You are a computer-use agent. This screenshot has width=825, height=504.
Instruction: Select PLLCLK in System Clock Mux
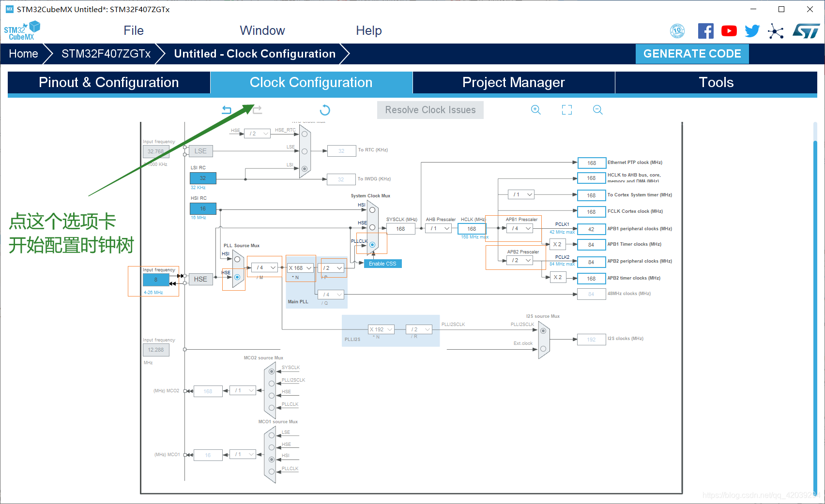pyautogui.click(x=372, y=245)
